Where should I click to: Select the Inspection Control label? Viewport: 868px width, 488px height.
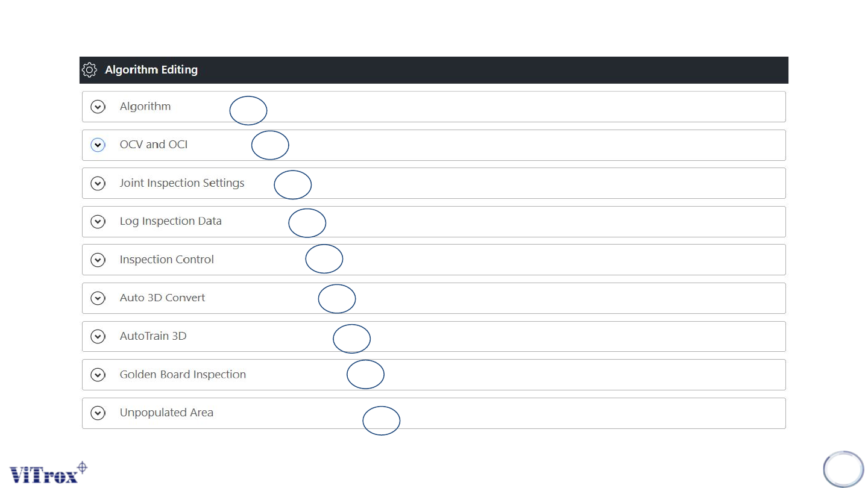167,260
